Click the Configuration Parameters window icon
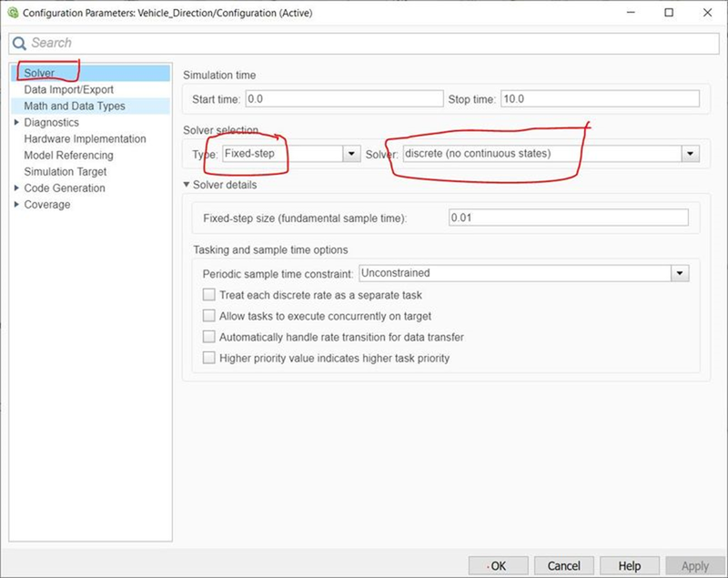The width and height of the screenshot is (728, 578). [x=13, y=13]
